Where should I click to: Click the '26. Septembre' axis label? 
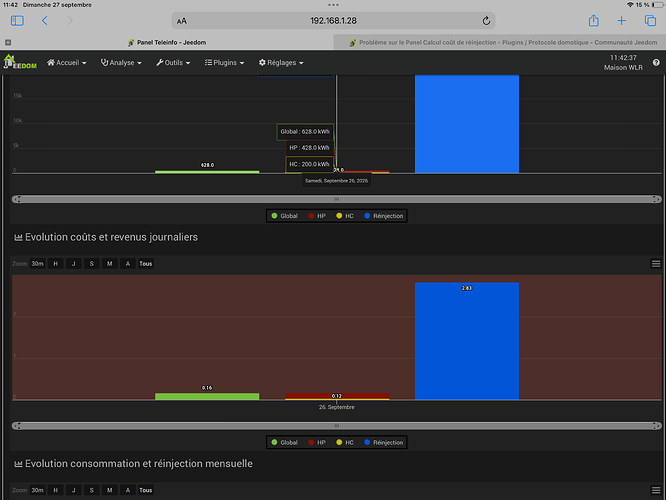336,407
